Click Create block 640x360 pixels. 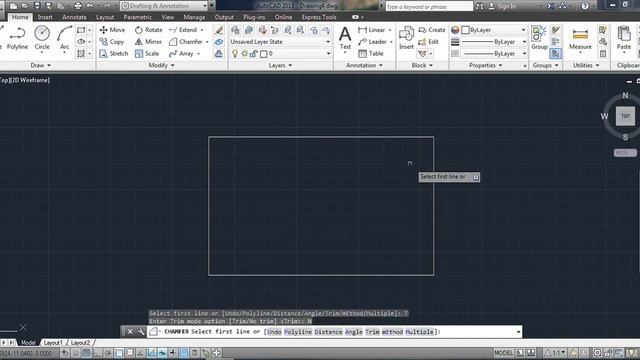tap(432, 30)
